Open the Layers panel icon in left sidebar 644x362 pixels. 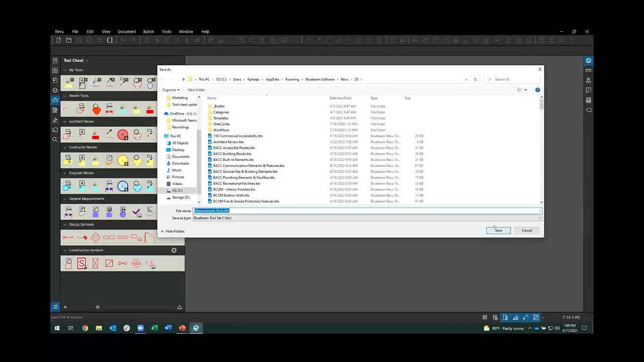click(55, 90)
